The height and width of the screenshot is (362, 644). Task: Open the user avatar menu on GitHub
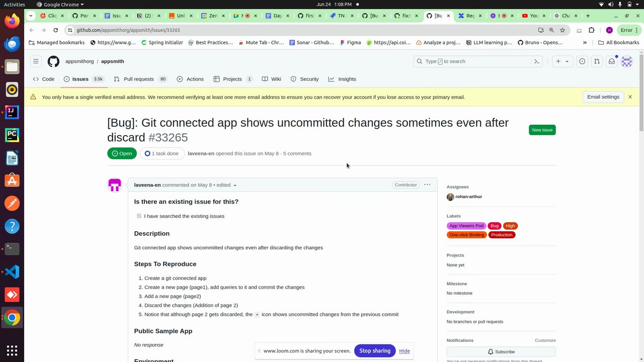(x=626, y=61)
